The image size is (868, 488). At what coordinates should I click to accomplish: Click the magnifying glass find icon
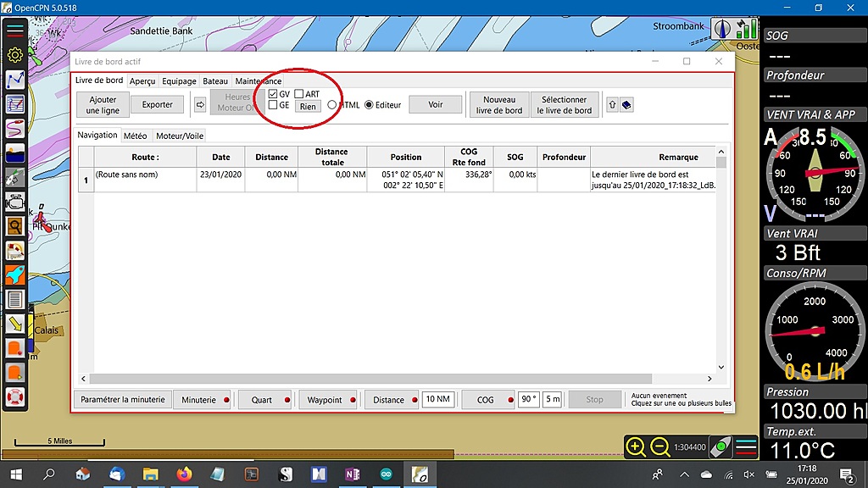(15, 226)
